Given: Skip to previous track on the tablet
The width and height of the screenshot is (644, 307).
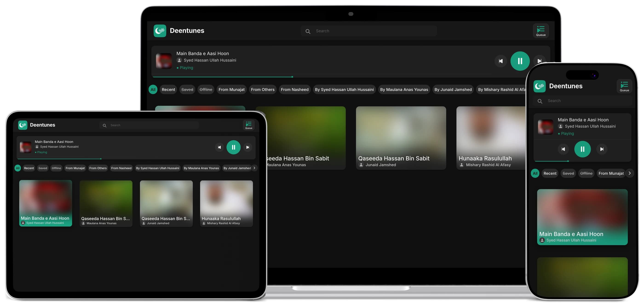Looking at the screenshot, I should click(x=219, y=147).
